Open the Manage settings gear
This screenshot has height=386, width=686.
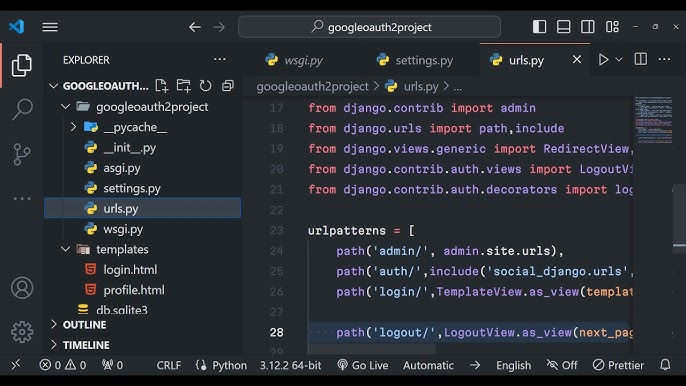tap(22, 332)
